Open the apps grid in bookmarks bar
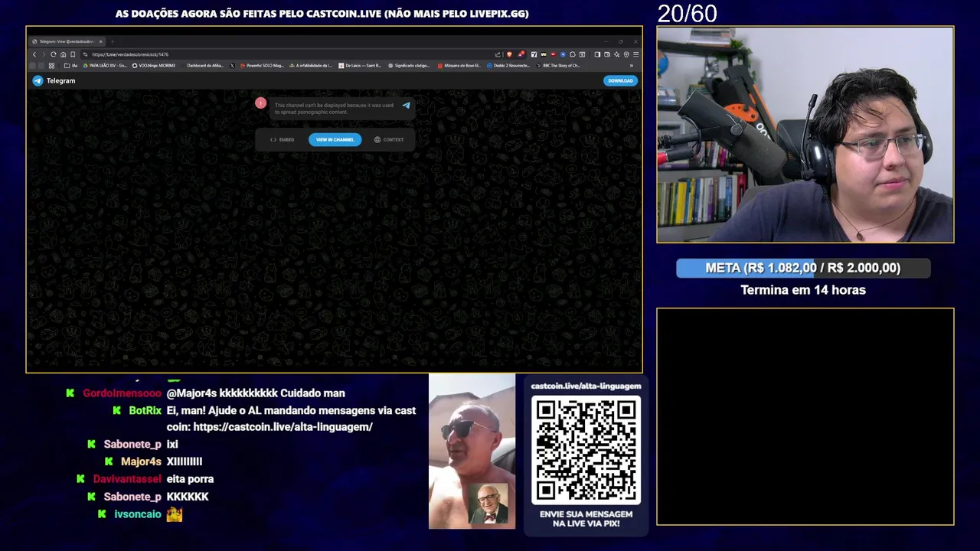Image resolution: width=980 pixels, height=551 pixels. [51, 66]
